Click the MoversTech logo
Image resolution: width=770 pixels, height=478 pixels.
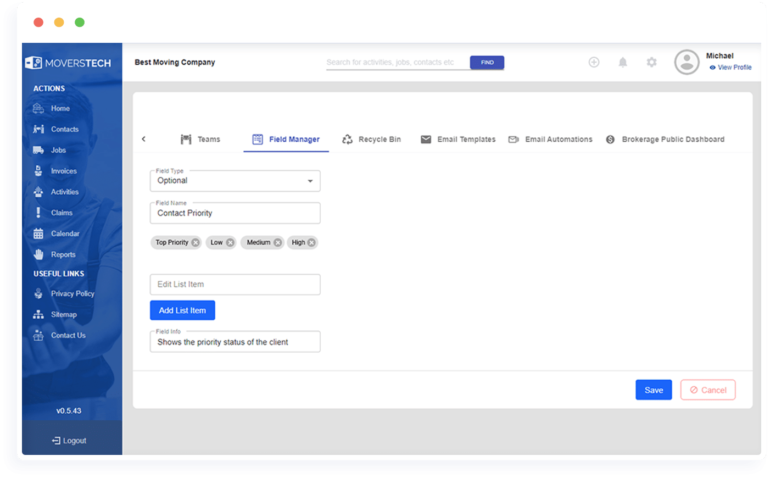[x=68, y=63]
